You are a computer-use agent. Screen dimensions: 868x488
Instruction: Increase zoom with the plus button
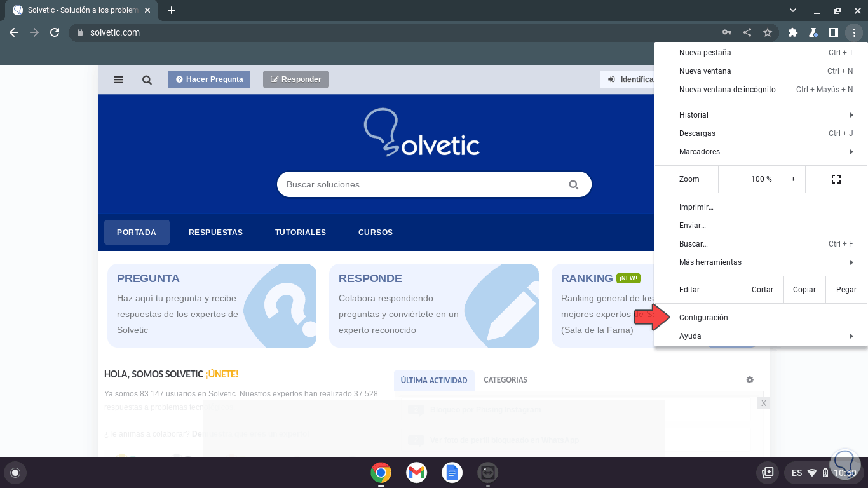[x=793, y=179]
